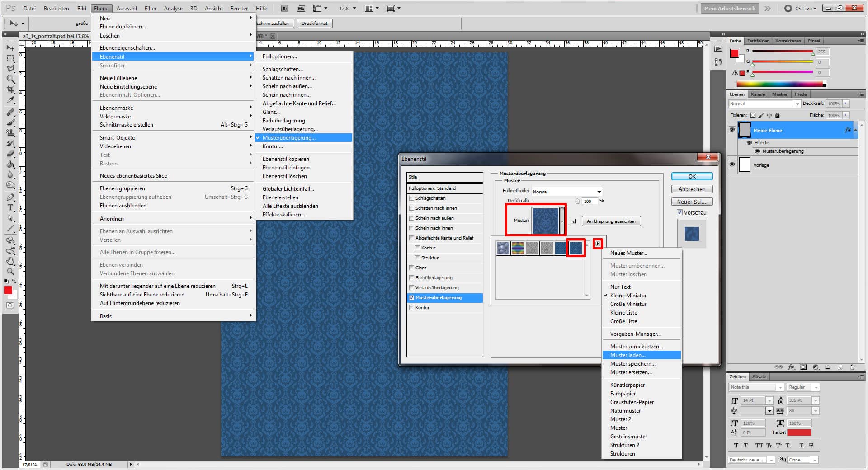Screen dimensions: 868x470
Task: Disable the Vorschau checkbox
Action: pos(679,212)
